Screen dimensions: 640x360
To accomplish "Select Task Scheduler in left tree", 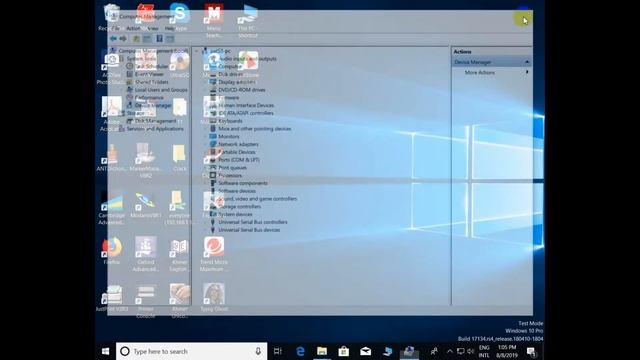I will [151, 66].
